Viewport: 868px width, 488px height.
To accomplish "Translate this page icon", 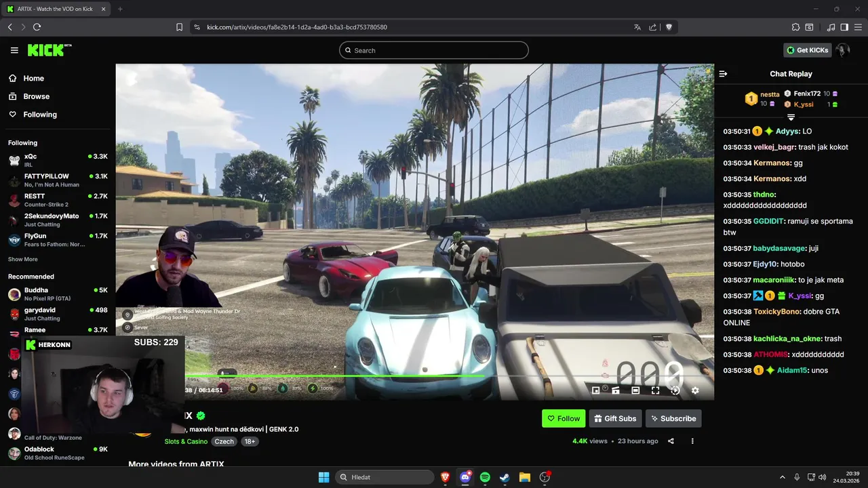I will pyautogui.click(x=637, y=27).
